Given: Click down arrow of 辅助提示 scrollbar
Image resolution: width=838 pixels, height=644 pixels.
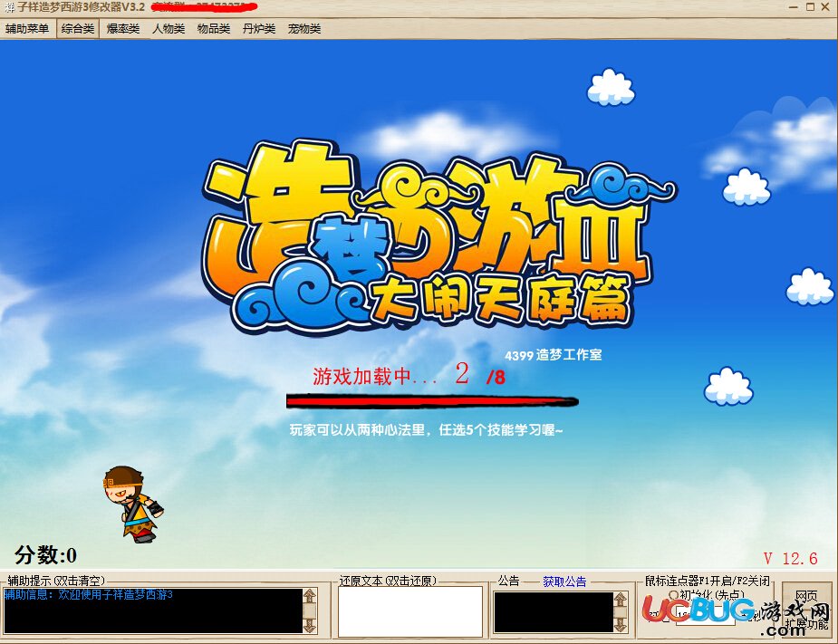Looking at the screenshot, I should pos(310,626).
